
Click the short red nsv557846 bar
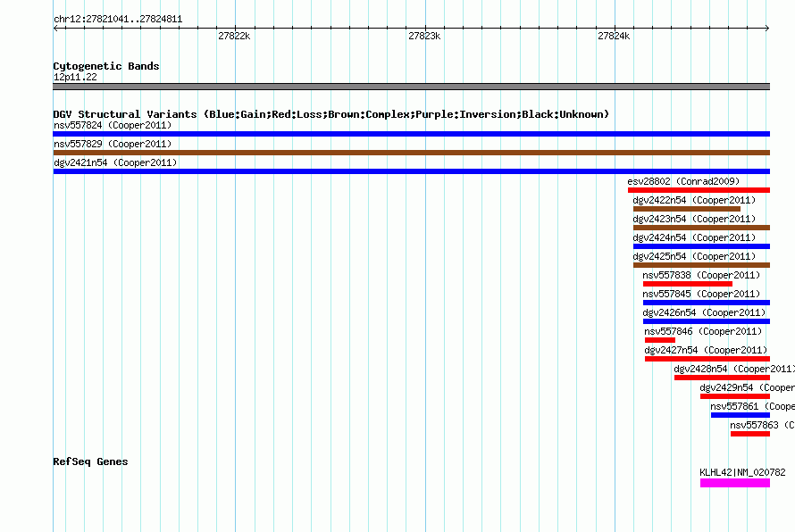(659, 340)
